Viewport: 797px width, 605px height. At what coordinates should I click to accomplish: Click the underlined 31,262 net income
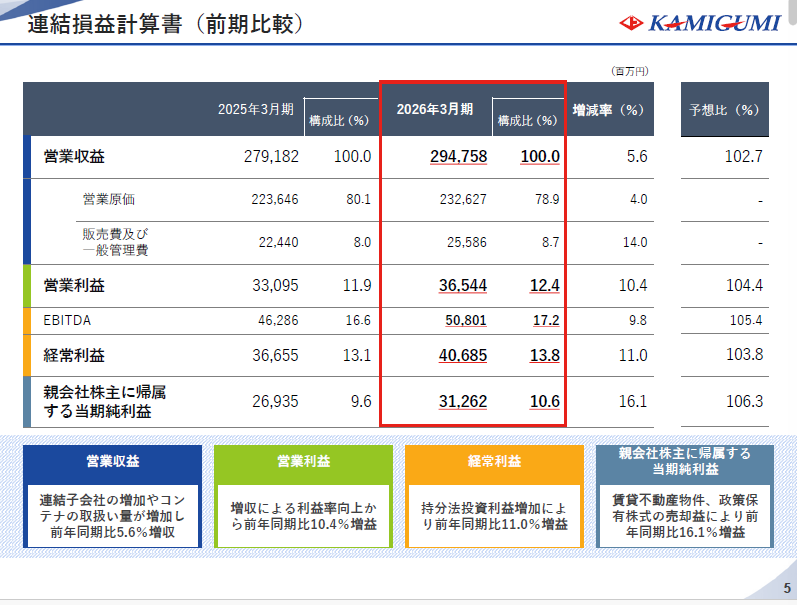coord(463,401)
